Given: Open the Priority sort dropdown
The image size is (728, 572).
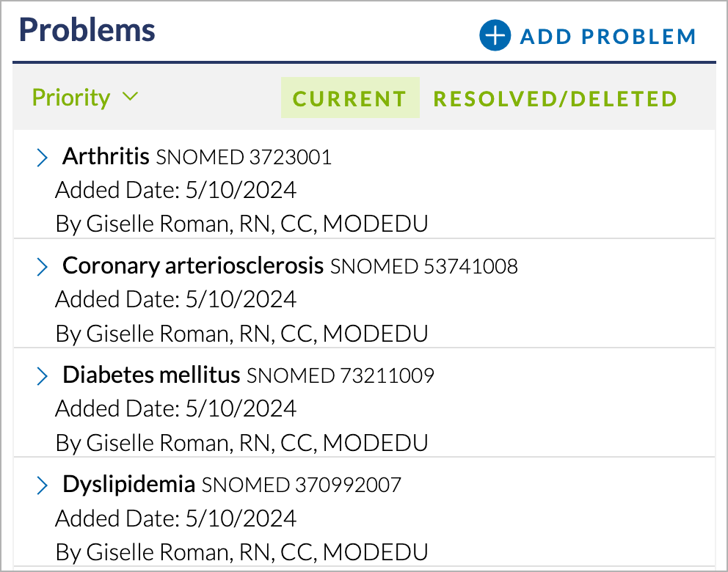Looking at the screenshot, I should click(85, 98).
